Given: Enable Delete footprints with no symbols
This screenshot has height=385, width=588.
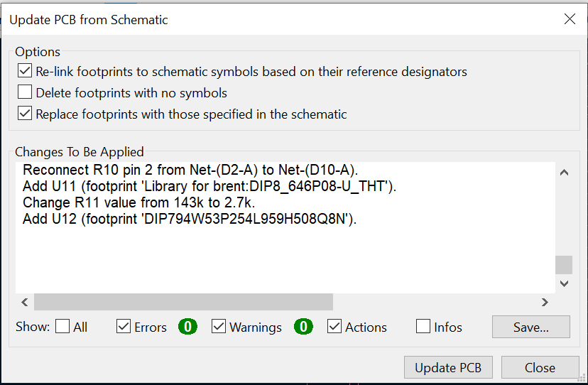Looking at the screenshot, I should click(x=25, y=92).
